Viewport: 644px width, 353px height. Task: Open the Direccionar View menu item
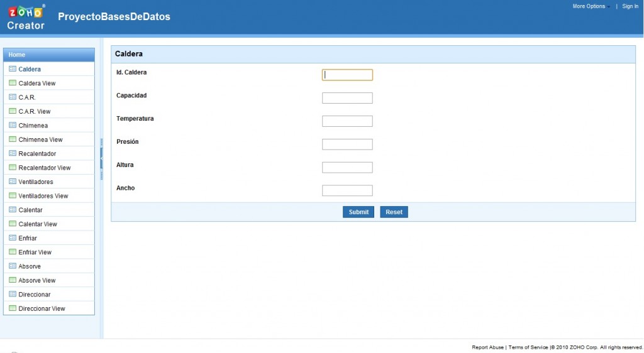(x=42, y=308)
